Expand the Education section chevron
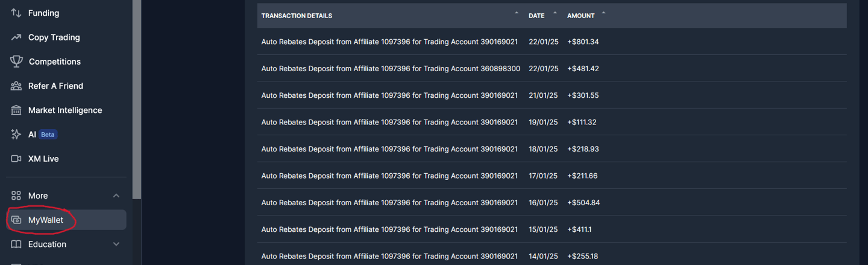 116,244
